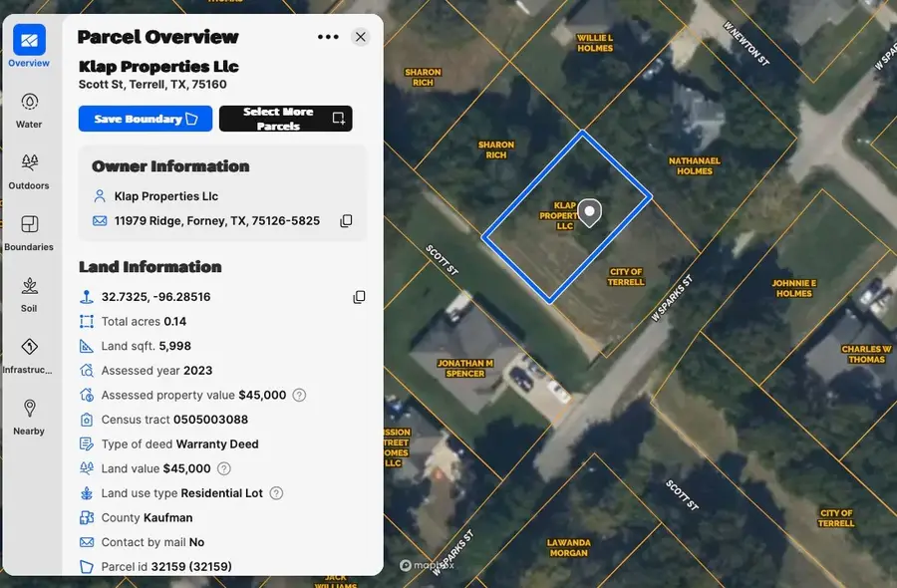The width and height of the screenshot is (897, 588).
Task: Select the Klap Properties parcel pin on the map
Action: click(x=589, y=212)
